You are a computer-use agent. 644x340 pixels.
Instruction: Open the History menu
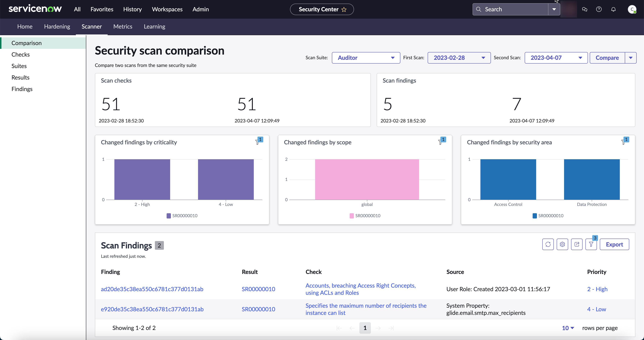pos(132,9)
